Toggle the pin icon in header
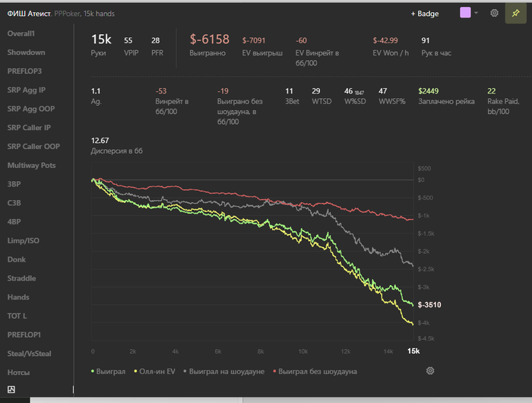The image size is (532, 403). [515, 13]
